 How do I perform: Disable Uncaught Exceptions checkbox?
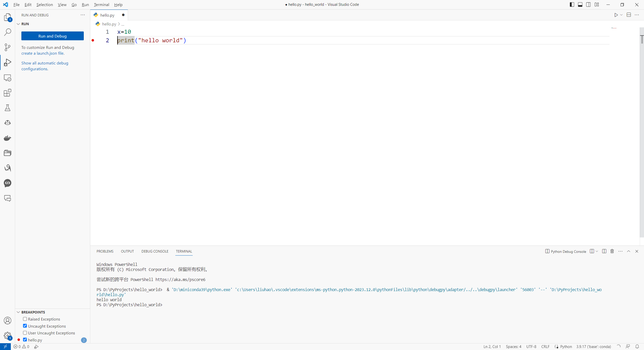click(25, 326)
